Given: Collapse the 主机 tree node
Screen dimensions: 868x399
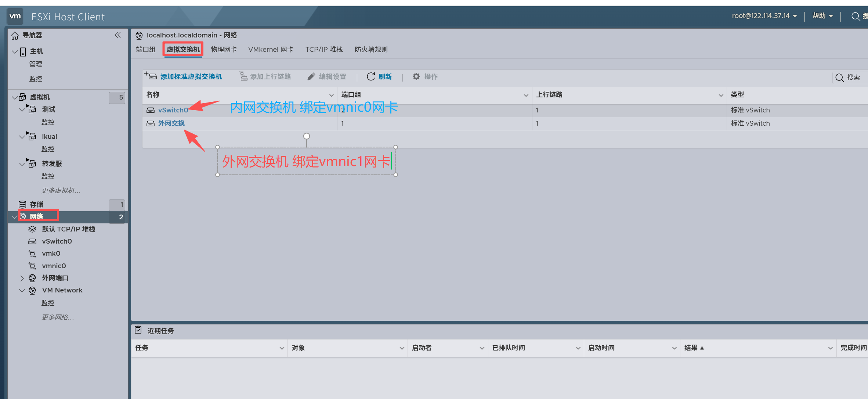Looking at the screenshot, I should [x=15, y=51].
